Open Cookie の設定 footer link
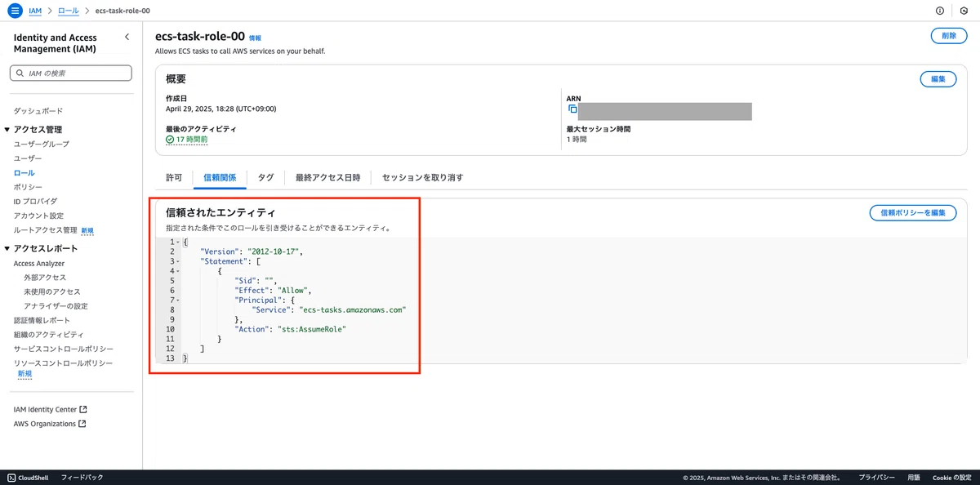 pos(952,477)
